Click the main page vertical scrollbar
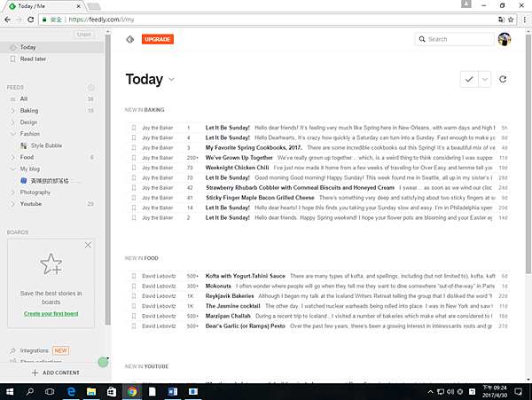532x400 pixels. [x=528, y=154]
